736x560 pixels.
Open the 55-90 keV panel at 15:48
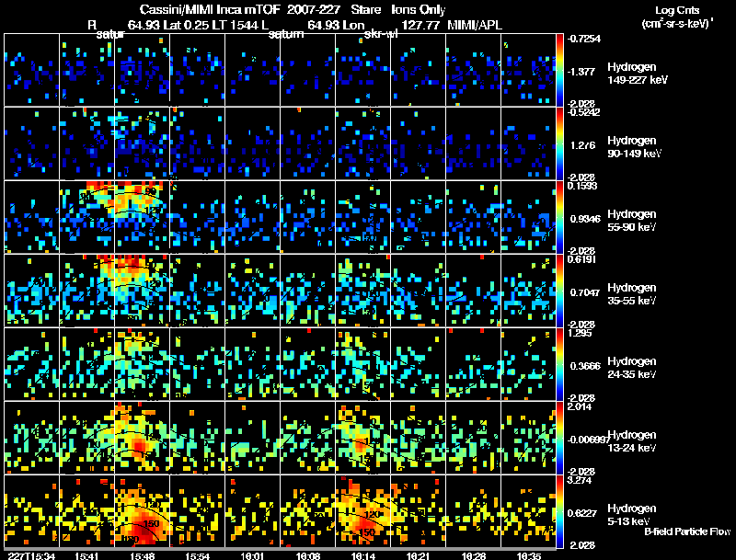[x=143, y=217]
